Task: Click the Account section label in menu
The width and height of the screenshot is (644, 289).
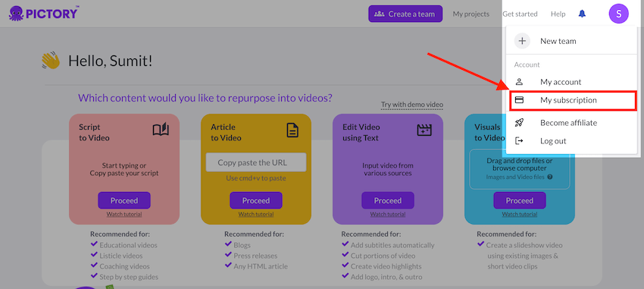Action: pyautogui.click(x=527, y=64)
